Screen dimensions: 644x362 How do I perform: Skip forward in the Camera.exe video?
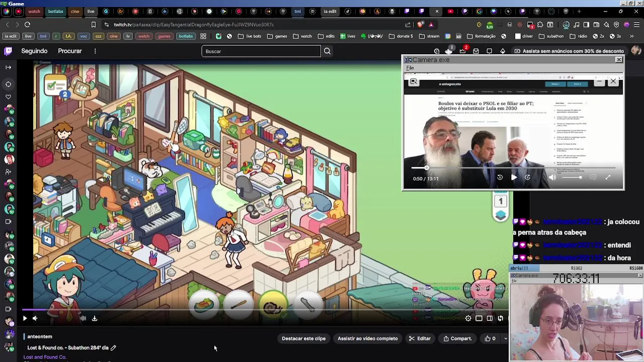(x=527, y=177)
